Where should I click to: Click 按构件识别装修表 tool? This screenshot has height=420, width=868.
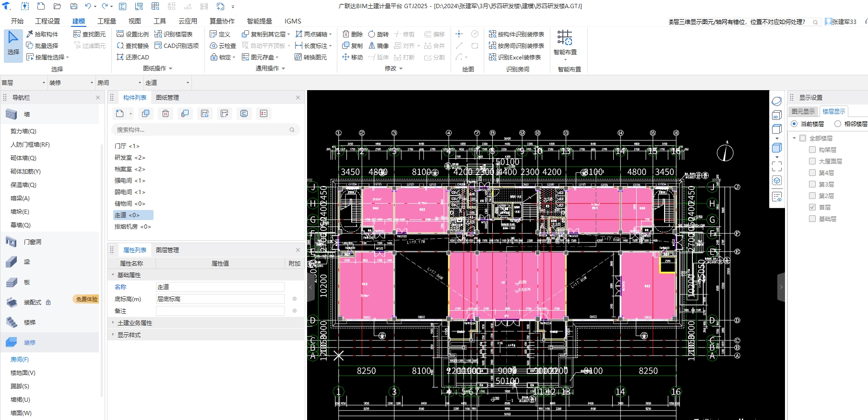[x=516, y=34]
